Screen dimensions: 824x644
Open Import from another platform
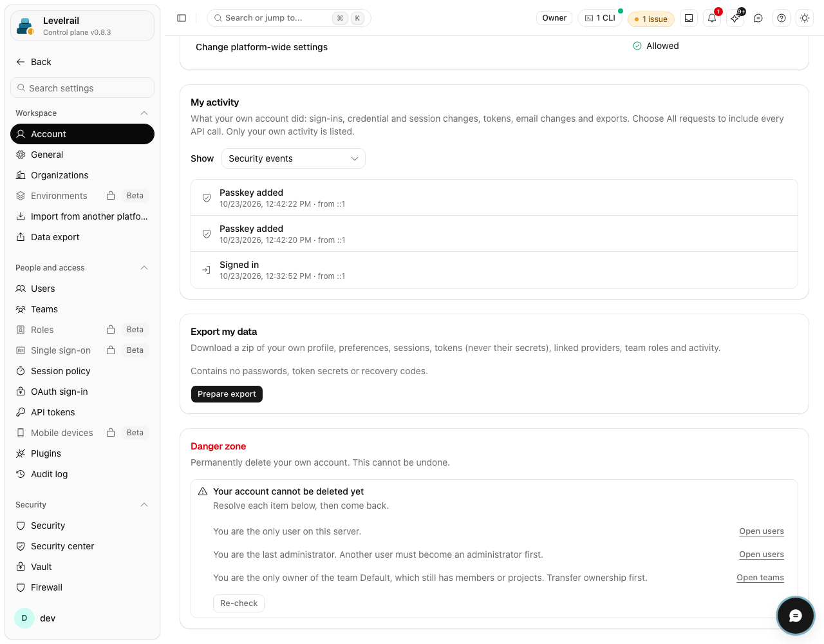(x=82, y=216)
